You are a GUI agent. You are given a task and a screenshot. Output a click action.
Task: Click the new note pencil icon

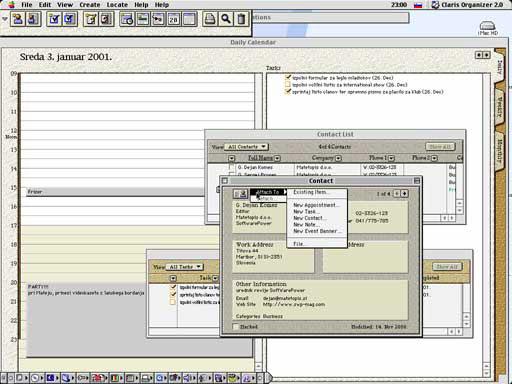pos(91,19)
